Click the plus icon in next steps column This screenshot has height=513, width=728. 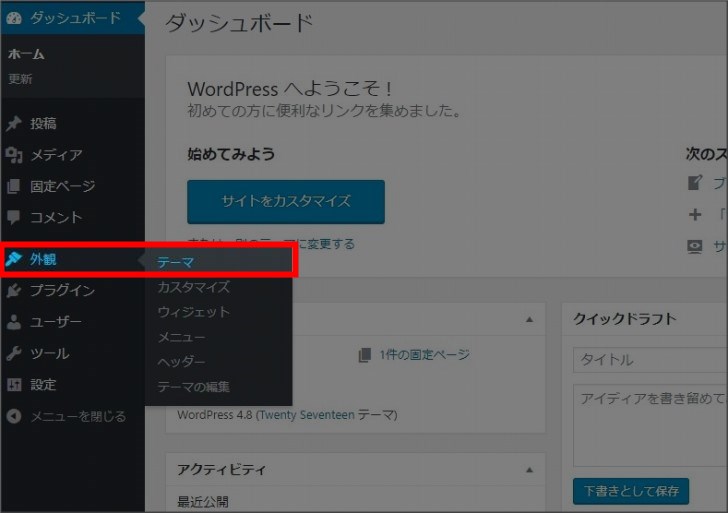[x=695, y=214]
